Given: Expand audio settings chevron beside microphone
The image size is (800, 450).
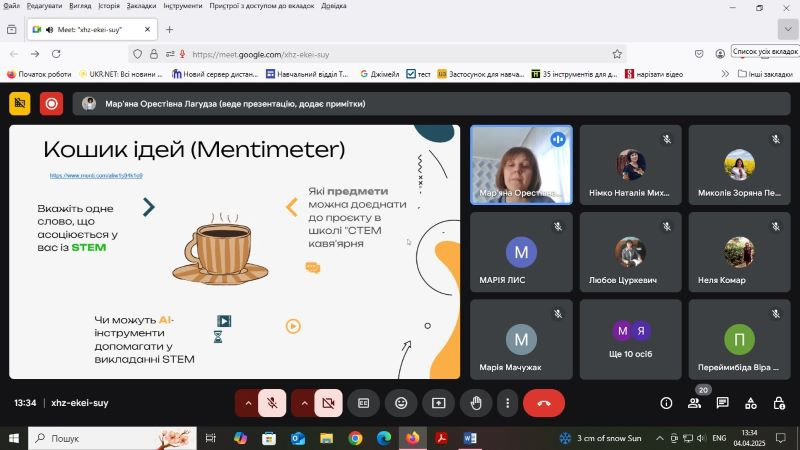Looking at the screenshot, I should point(248,403).
